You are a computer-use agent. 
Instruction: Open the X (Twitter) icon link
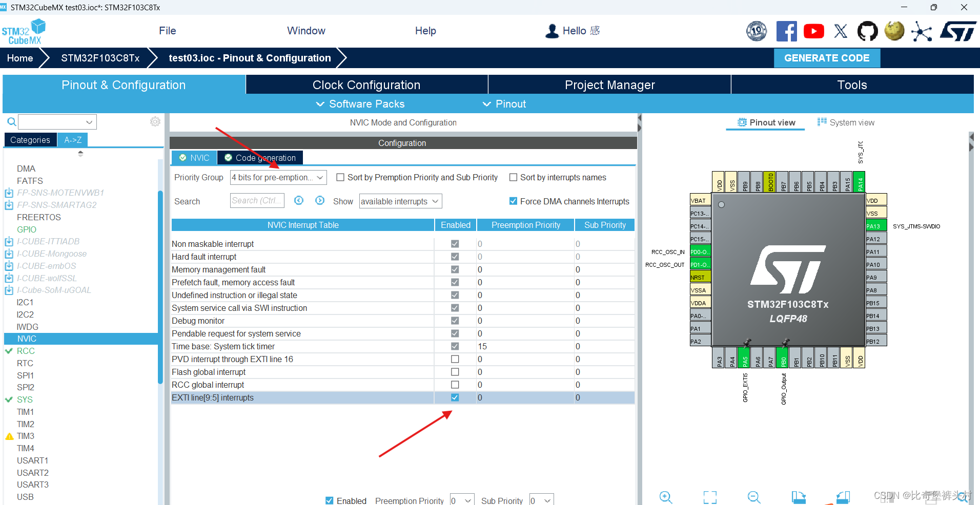[841, 31]
